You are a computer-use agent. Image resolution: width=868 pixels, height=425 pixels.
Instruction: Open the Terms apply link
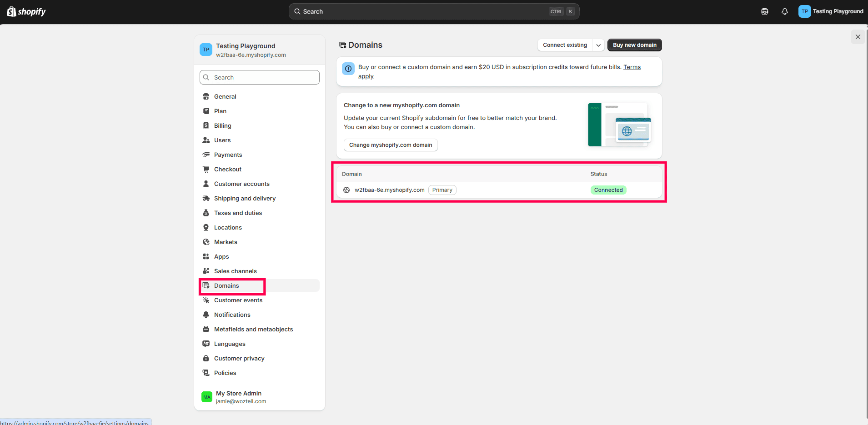[632, 67]
